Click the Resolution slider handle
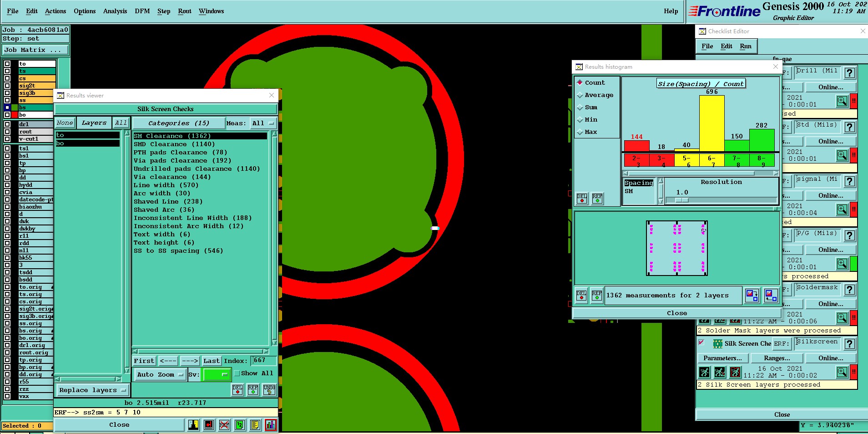This screenshot has height=434, width=868. pyautogui.click(x=681, y=200)
